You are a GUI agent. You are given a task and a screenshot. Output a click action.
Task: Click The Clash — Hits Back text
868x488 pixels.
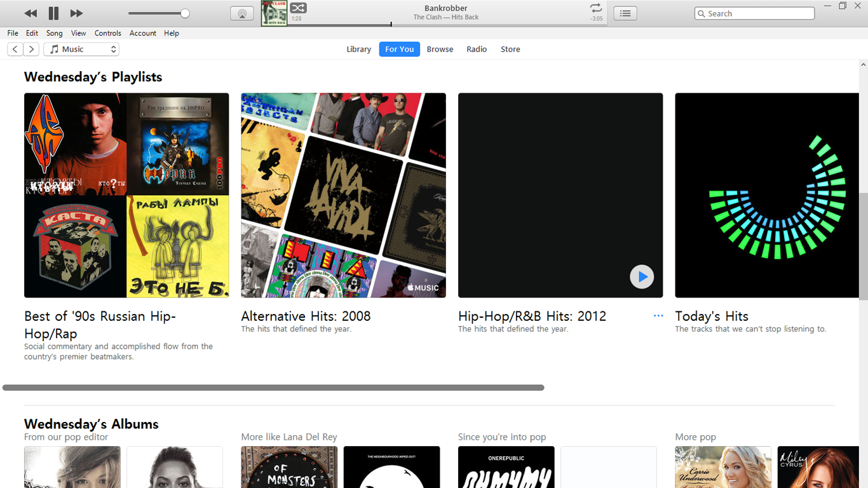pyautogui.click(x=446, y=17)
